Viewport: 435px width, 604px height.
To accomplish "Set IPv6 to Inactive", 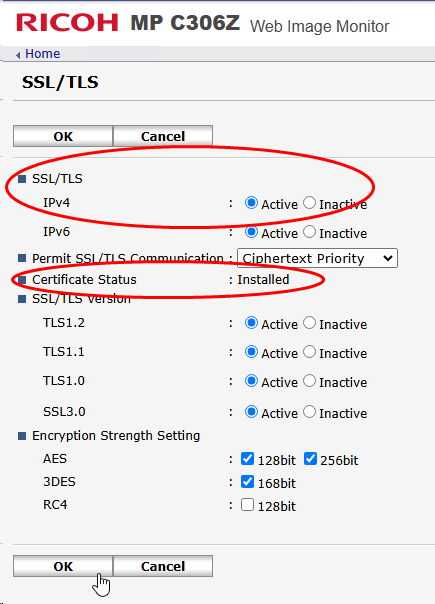I will 309,232.
